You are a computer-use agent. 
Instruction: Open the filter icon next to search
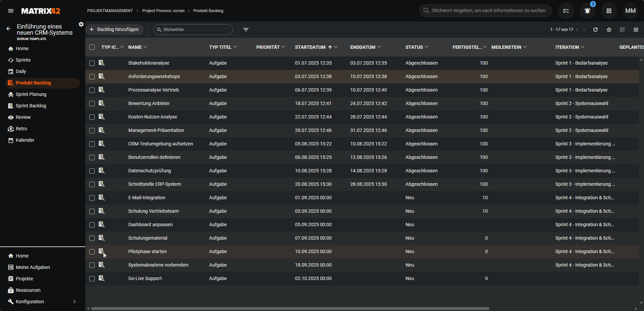pyautogui.click(x=246, y=30)
